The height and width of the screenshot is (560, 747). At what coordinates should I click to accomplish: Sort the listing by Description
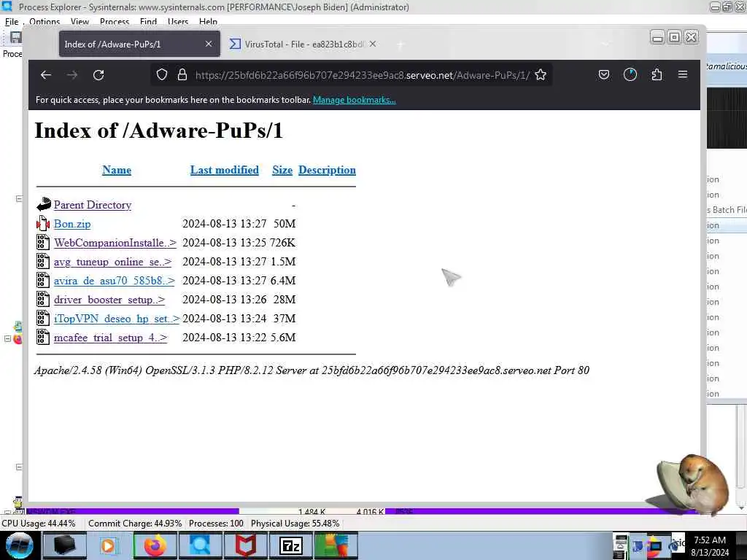point(327,170)
